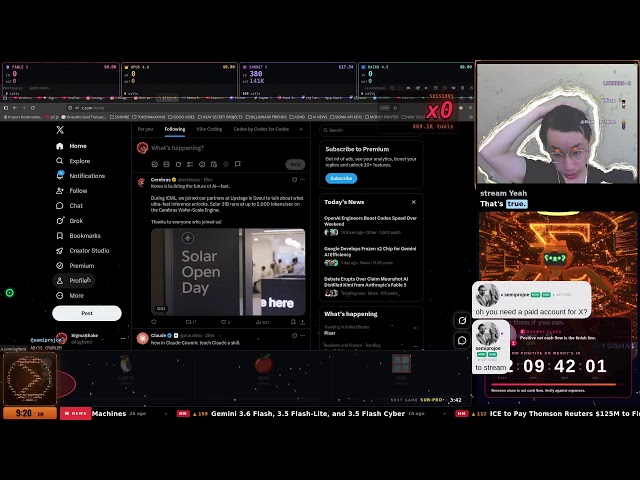Open Chat in the sidebar

point(70,206)
